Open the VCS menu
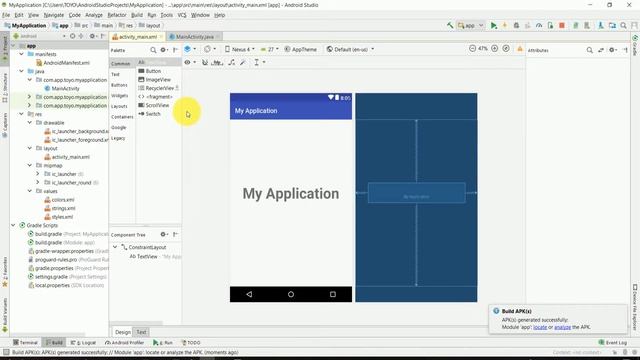Viewport: 640px width, 360px height. point(182,15)
